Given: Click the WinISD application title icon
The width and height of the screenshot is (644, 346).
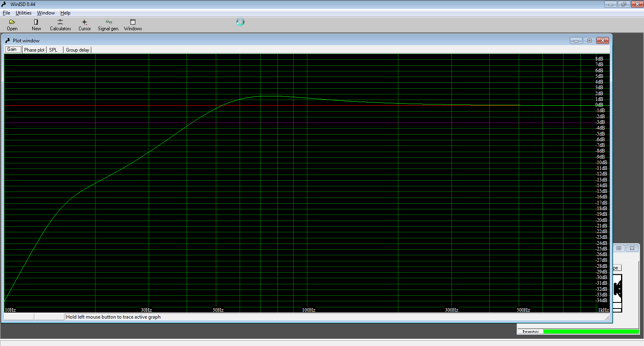Looking at the screenshot, I should [4, 4].
